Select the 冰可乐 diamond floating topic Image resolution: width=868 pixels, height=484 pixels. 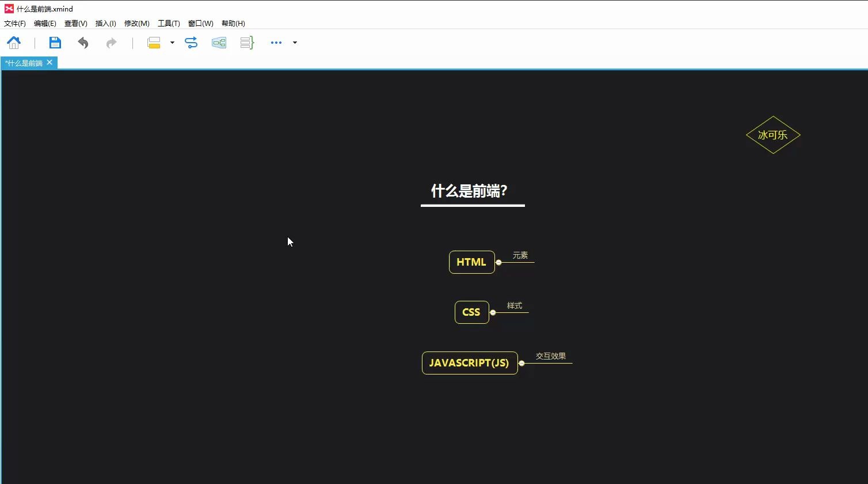[x=773, y=135]
